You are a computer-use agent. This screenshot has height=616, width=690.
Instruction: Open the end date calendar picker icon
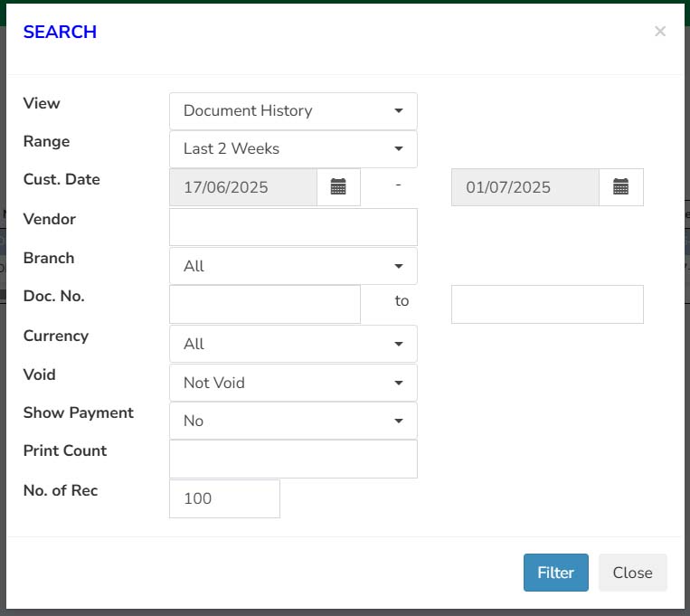point(620,186)
